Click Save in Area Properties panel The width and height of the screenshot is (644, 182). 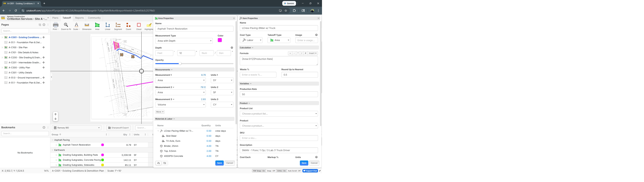219,163
